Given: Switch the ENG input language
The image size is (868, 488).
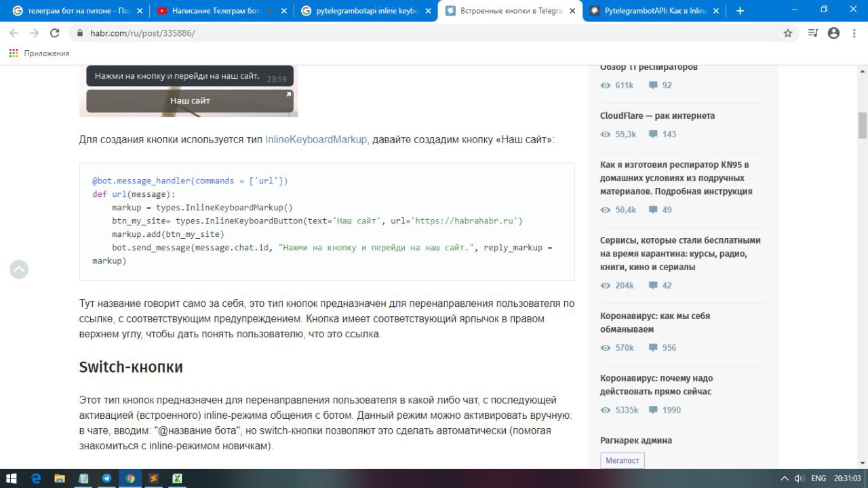Looking at the screenshot, I should pyautogui.click(x=818, y=478).
